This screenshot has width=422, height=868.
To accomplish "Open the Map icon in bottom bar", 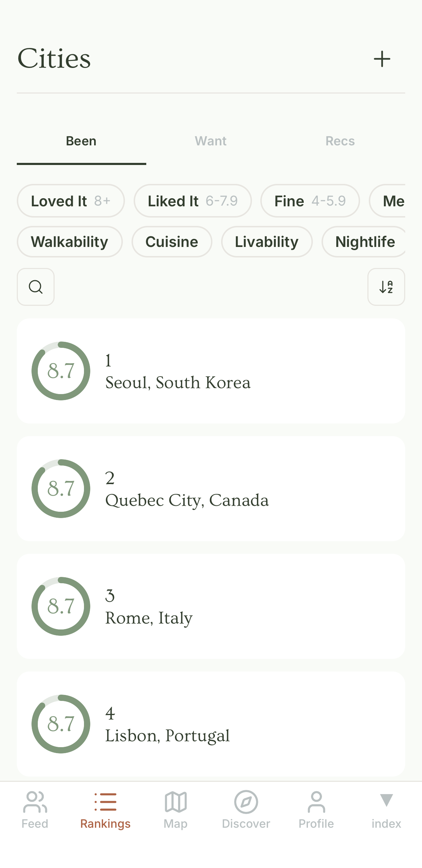I will pyautogui.click(x=176, y=802).
